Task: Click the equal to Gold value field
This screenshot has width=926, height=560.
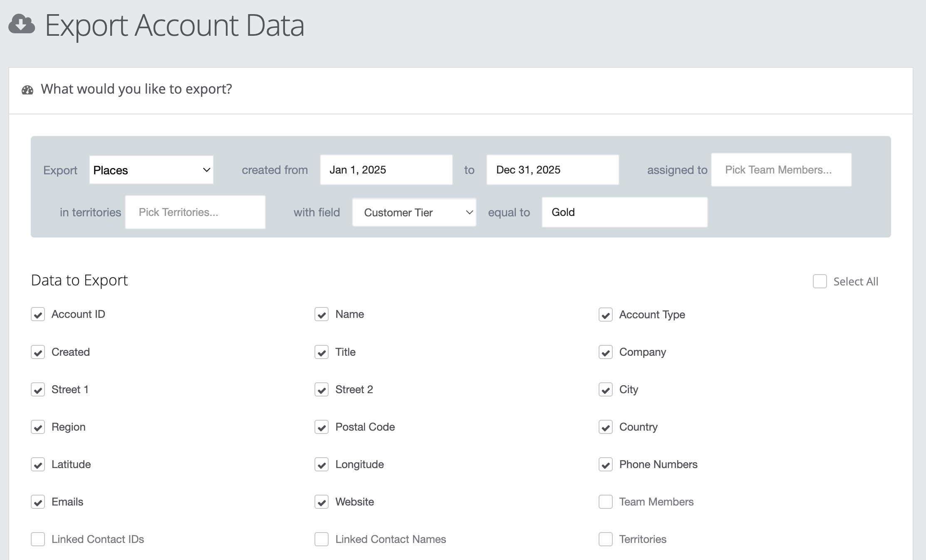Action: pos(624,212)
